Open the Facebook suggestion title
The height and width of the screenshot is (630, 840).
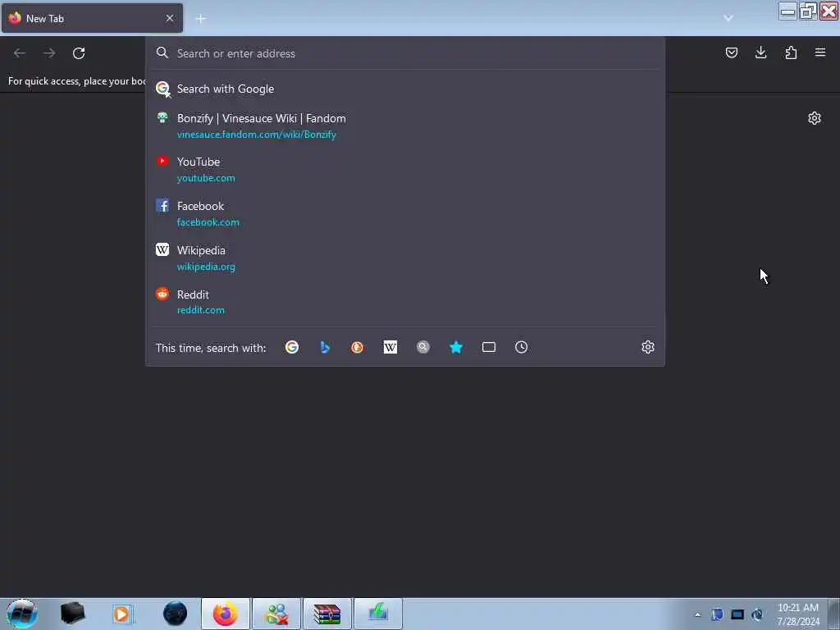pyautogui.click(x=200, y=206)
